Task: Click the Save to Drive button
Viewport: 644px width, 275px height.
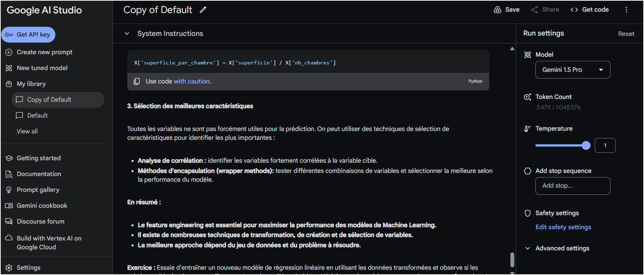Action: pyautogui.click(x=507, y=10)
